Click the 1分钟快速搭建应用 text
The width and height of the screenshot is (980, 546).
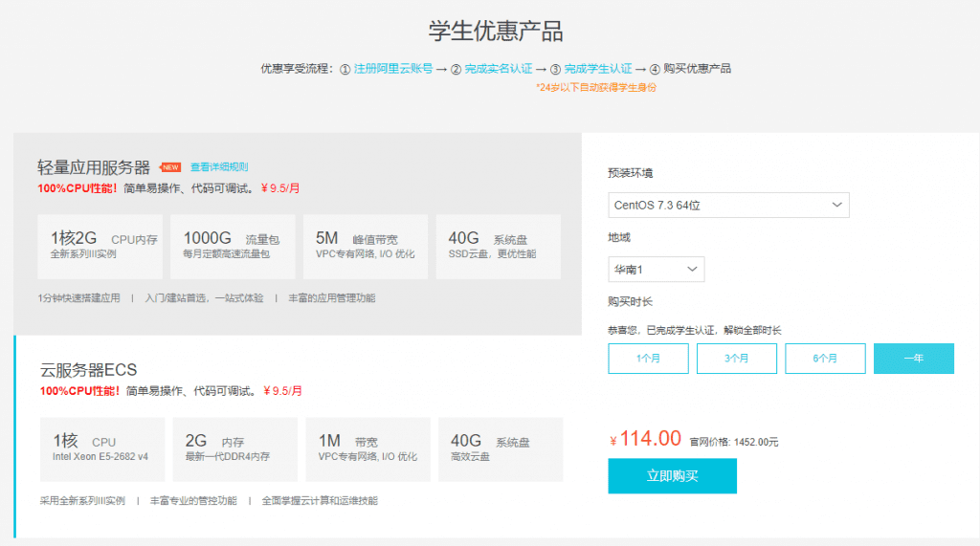(x=78, y=298)
